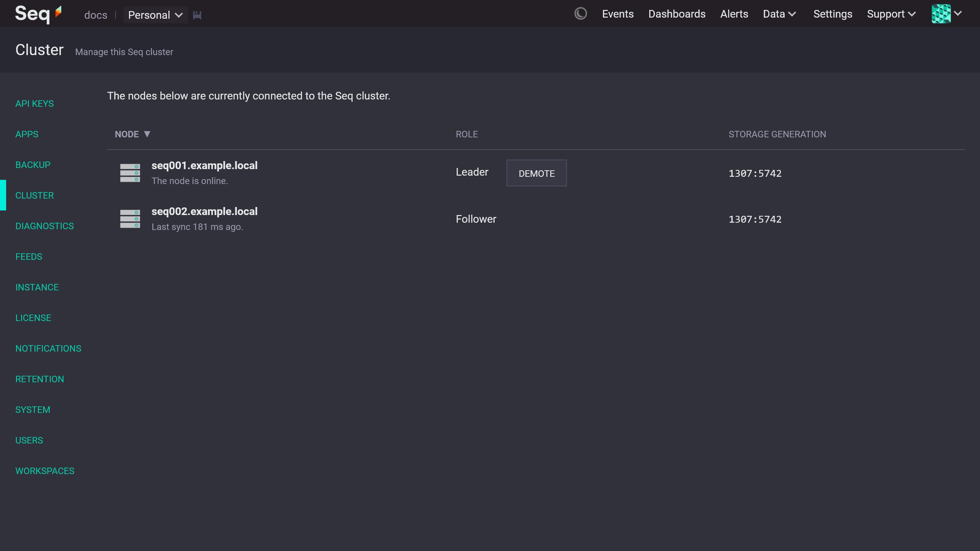Select SYSTEM in settings sidebar
The width and height of the screenshot is (980, 551).
pos(33,410)
